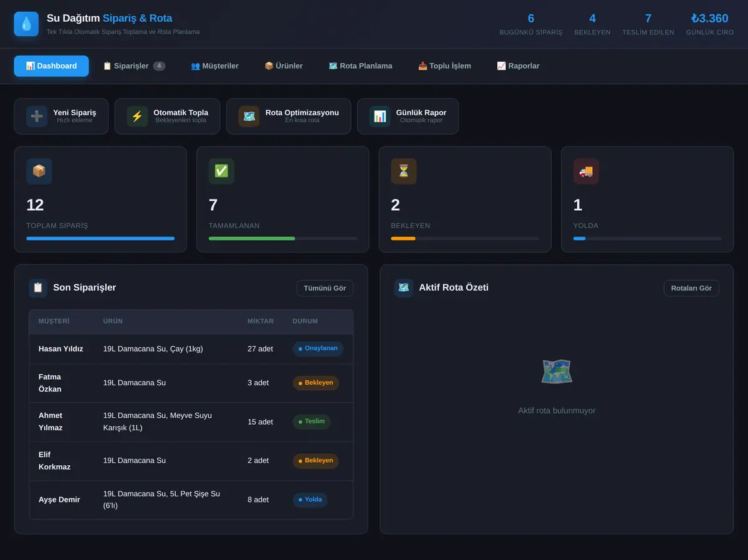
Task: Click the package icon above Toplam Sipariş
Action: (39, 171)
